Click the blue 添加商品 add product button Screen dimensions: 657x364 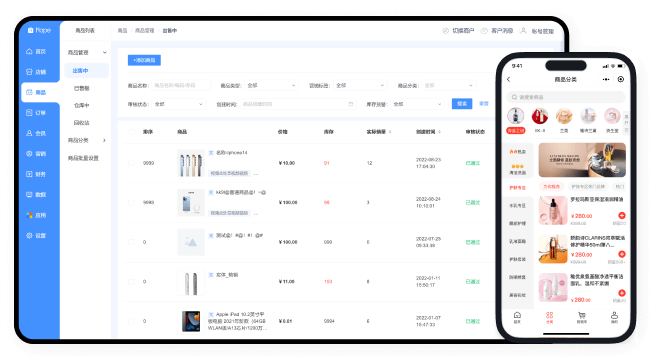point(144,60)
